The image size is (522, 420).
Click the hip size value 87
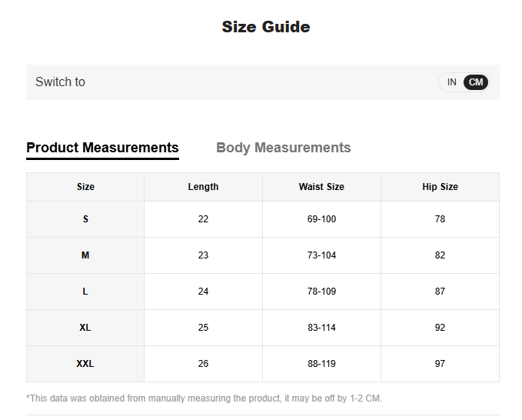coord(440,292)
